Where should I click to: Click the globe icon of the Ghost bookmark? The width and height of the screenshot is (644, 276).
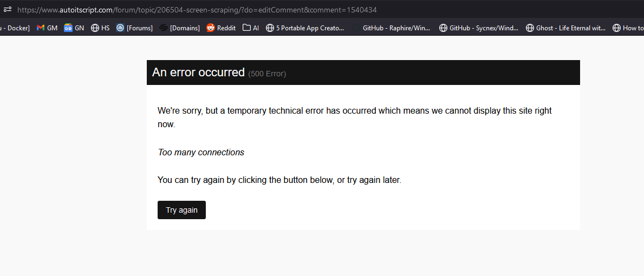point(530,28)
